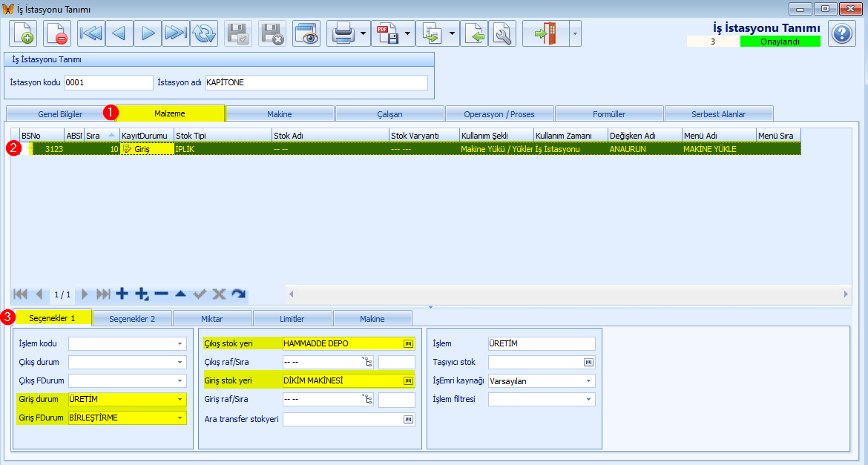
Task: Open the blue help question mark
Action: 841,33
